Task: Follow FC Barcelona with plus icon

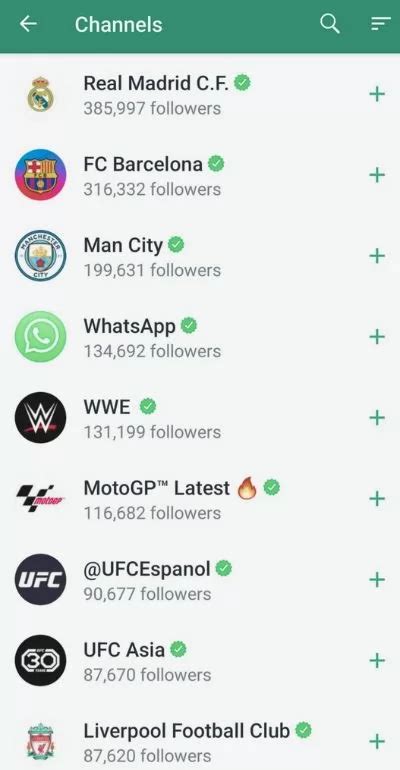Action: click(x=377, y=175)
